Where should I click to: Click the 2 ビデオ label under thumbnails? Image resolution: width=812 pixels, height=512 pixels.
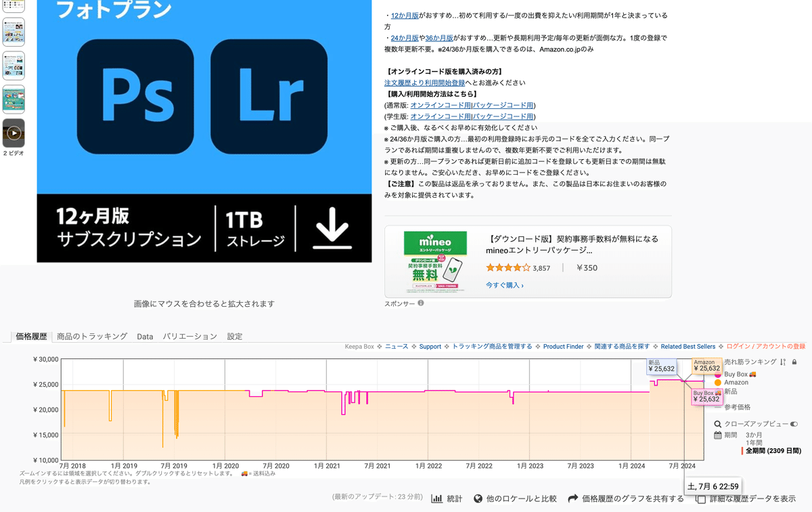[x=14, y=153]
